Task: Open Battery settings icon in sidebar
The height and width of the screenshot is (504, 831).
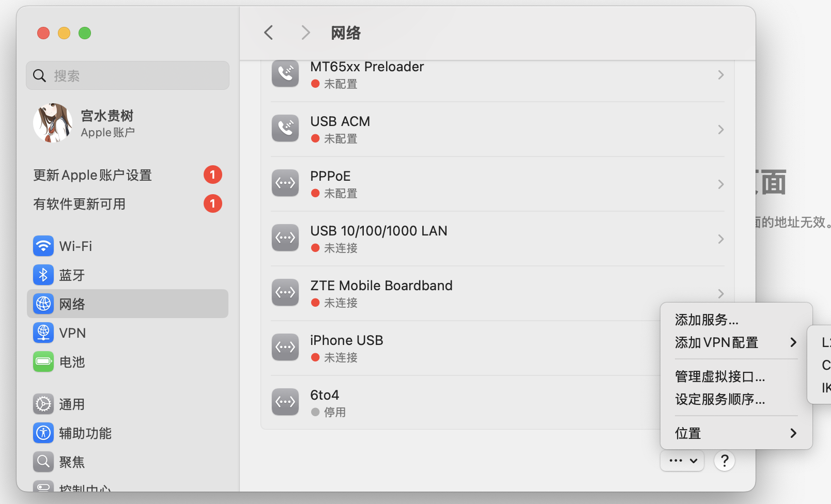Action: tap(43, 361)
